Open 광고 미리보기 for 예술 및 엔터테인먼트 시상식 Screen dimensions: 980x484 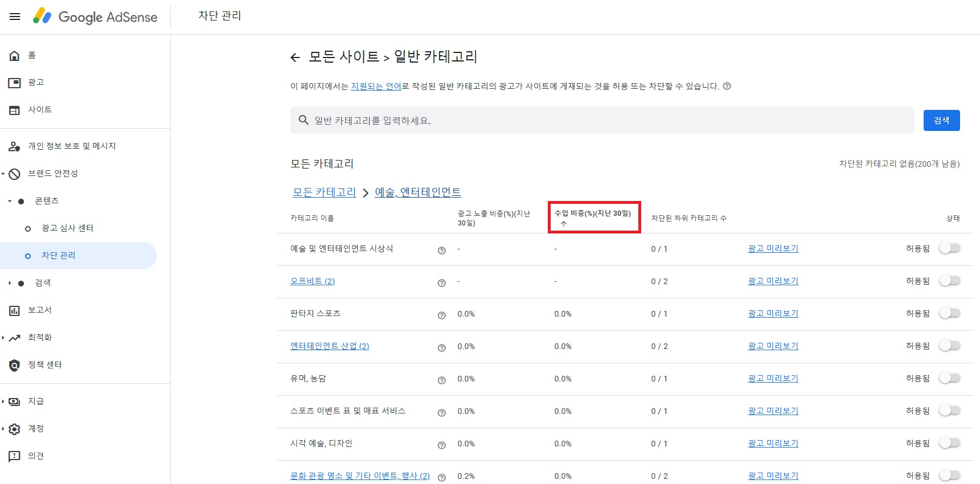(x=773, y=249)
